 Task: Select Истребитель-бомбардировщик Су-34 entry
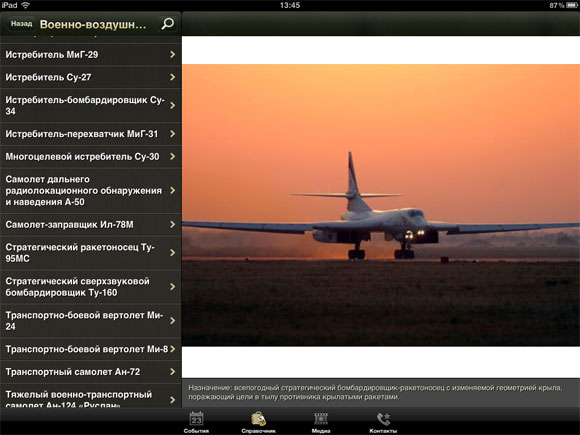91,105
